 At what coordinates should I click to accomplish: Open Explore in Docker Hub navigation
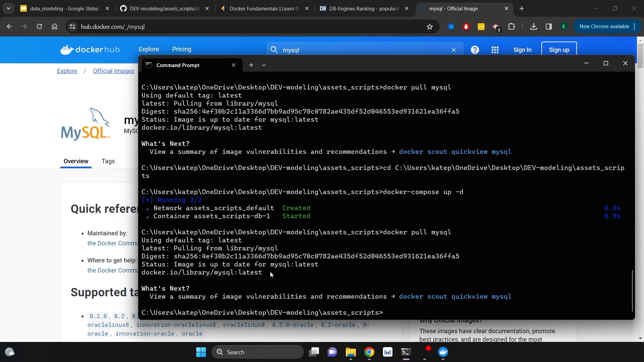click(x=149, y=49)
